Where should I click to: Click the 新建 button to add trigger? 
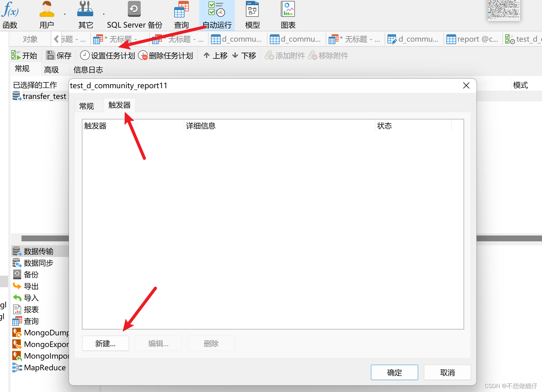click(105, 343)
